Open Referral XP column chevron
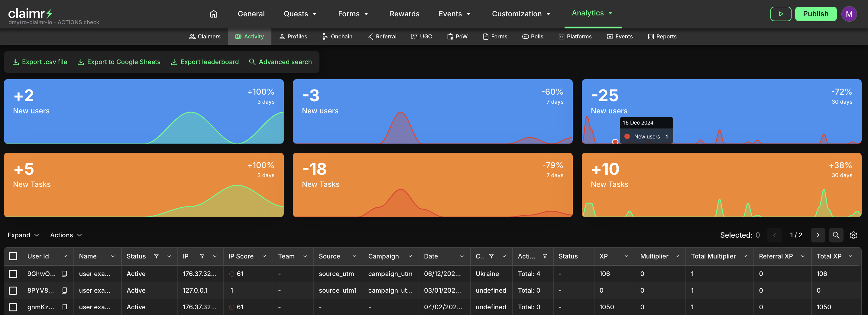Image resolution: width=868 pixels, height=315 pixels. [x=803, y=256]
